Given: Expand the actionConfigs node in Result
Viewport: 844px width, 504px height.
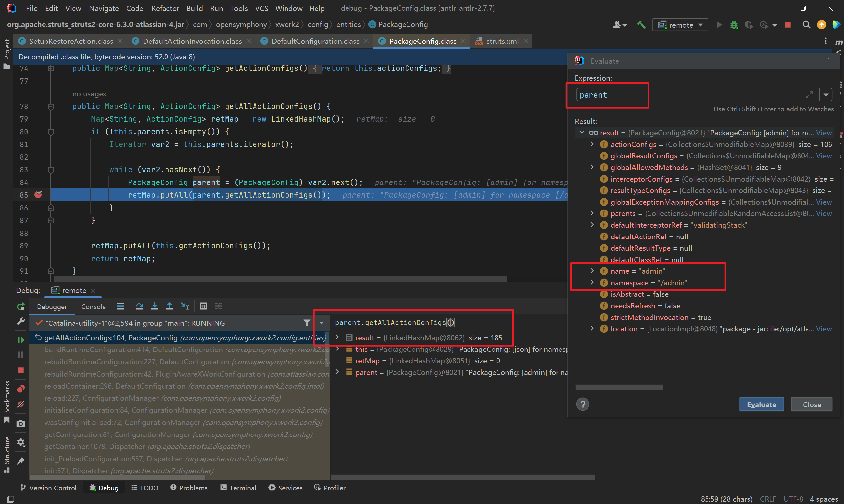Looking at the screenshot, I should [x=592, y=144].
